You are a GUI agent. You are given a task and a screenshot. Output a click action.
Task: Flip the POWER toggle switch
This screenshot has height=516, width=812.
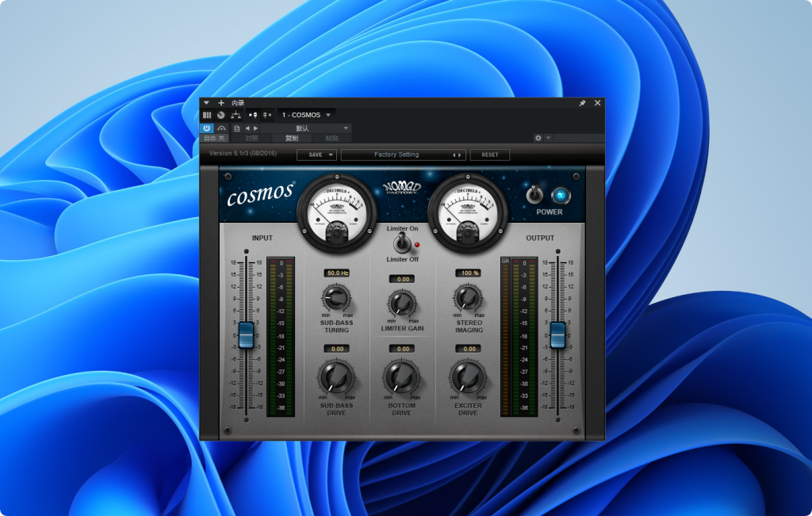pyautogui.click(x=534, y=195)
